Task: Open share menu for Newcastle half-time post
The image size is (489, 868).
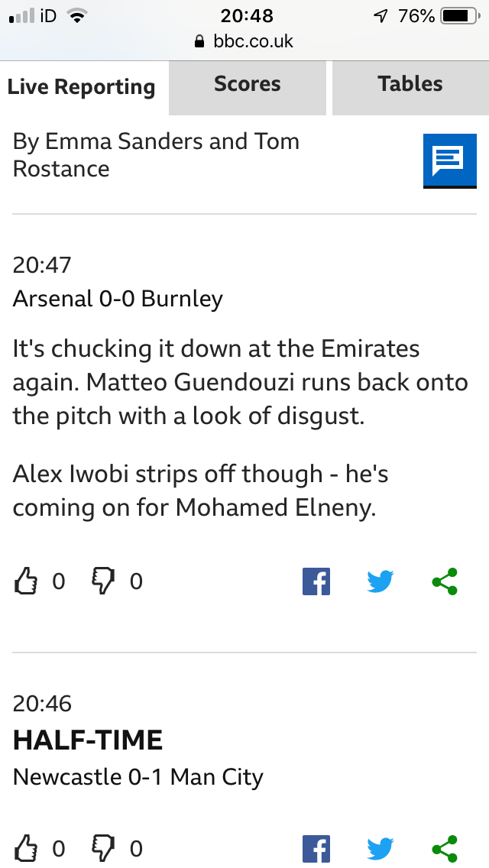Action: [x=445, y=849]
